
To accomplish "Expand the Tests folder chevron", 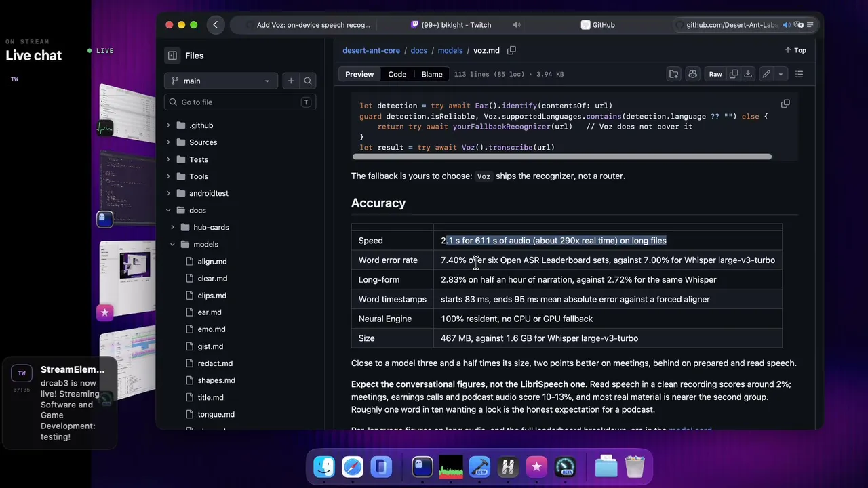I will click(168, 159).
